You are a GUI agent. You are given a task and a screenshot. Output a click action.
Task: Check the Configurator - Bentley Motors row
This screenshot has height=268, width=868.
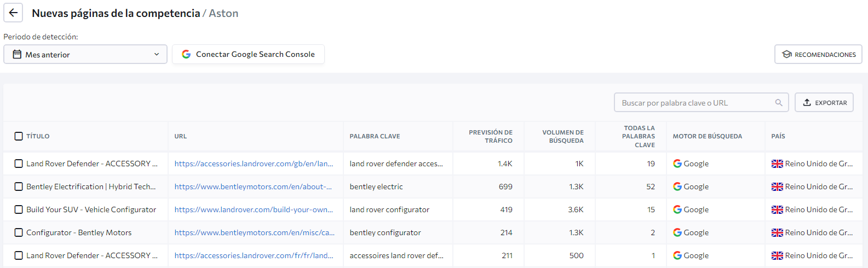(x=19, y=232)
